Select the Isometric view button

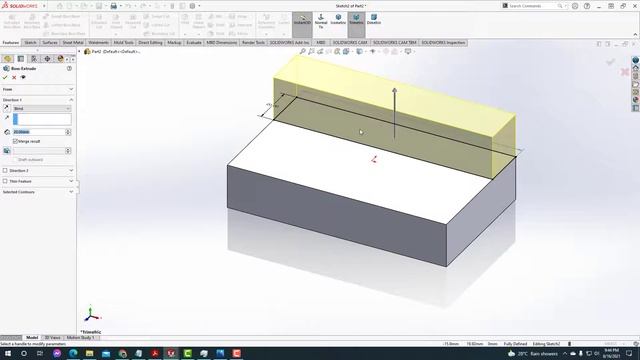338,19
